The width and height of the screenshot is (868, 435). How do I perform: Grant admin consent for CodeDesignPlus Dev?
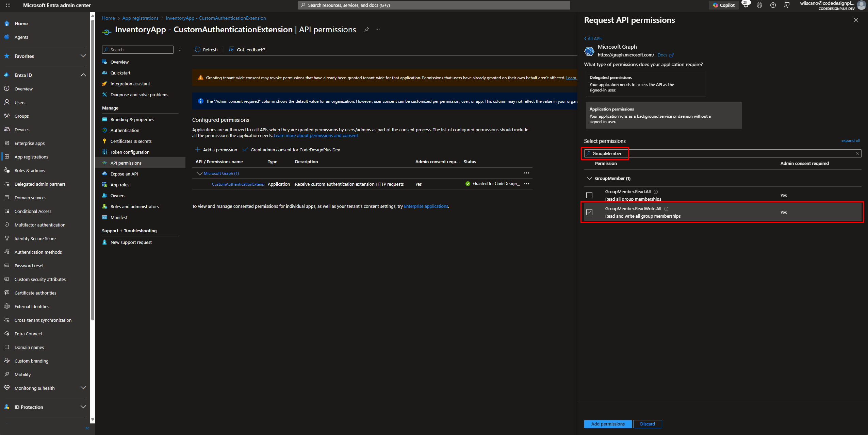(291, 150)
